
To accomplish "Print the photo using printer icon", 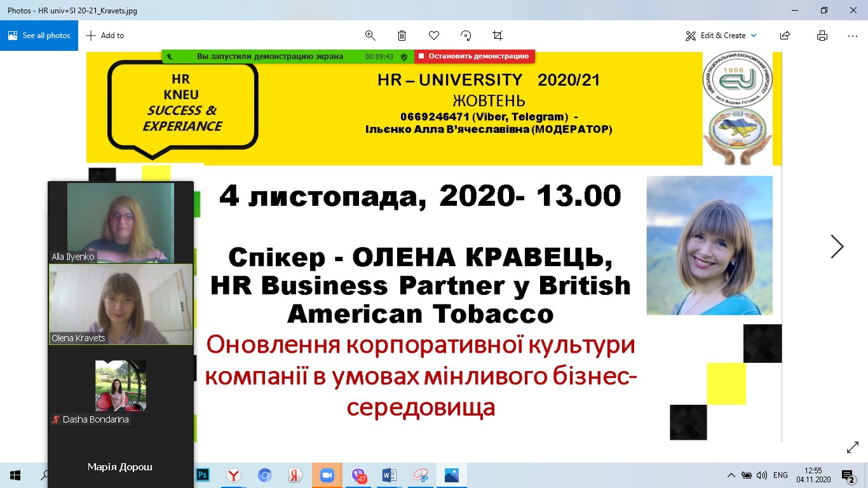I will [x=822, y=36].
